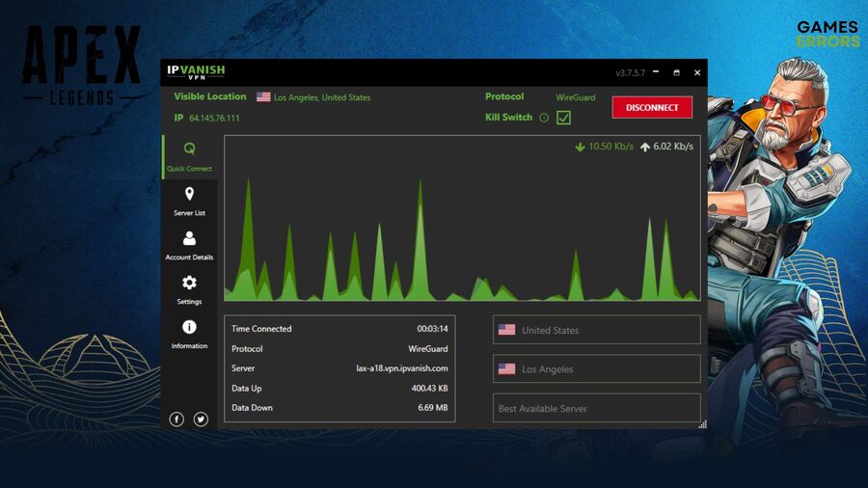Viewport: 868px width, 488px height.
Task: Click the Data Down value 6.69 MB
Action: coord(433,408)
